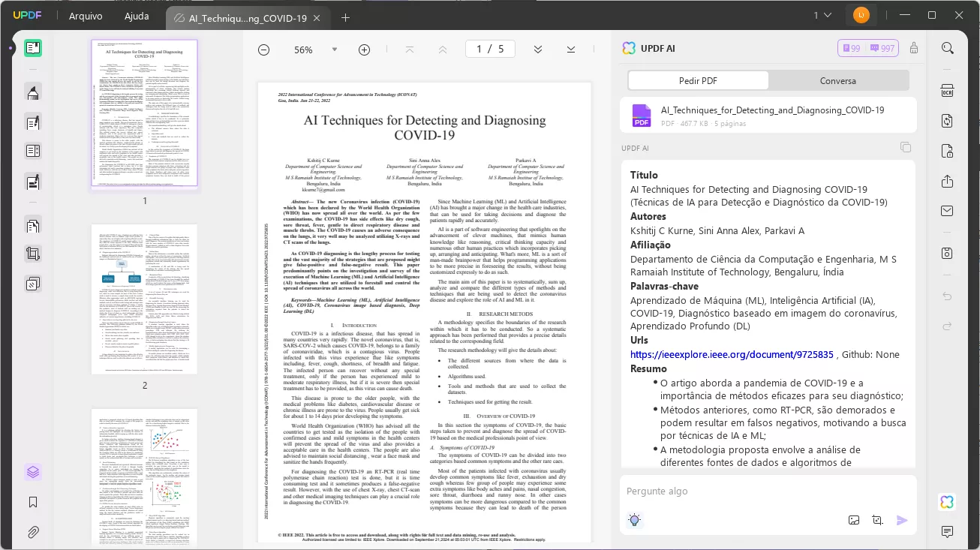Go to the first page
Screen dimensions: 980x550
pos(409,50)
